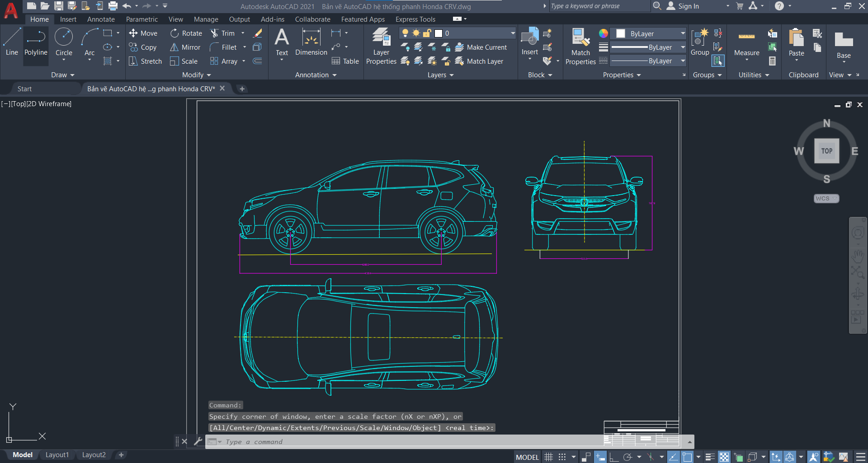The image size is (868, 463).
Task: Expand the Modify panel
Action: pyautogui.click(x=196, y=75)
